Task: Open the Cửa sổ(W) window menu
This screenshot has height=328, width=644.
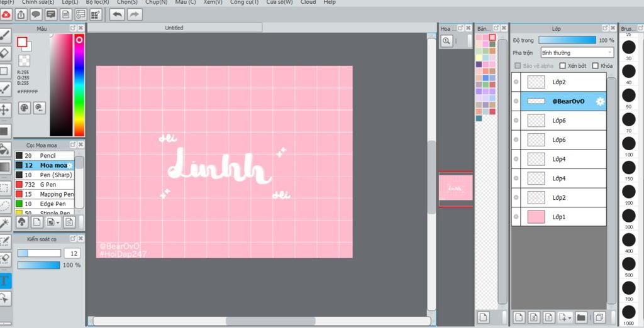Action: point(279,2)
